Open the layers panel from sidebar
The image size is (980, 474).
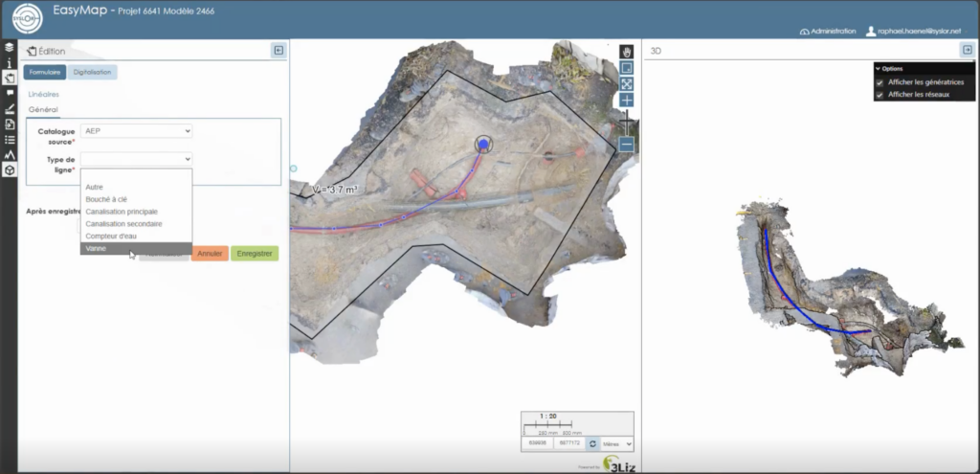pos(9,46)
